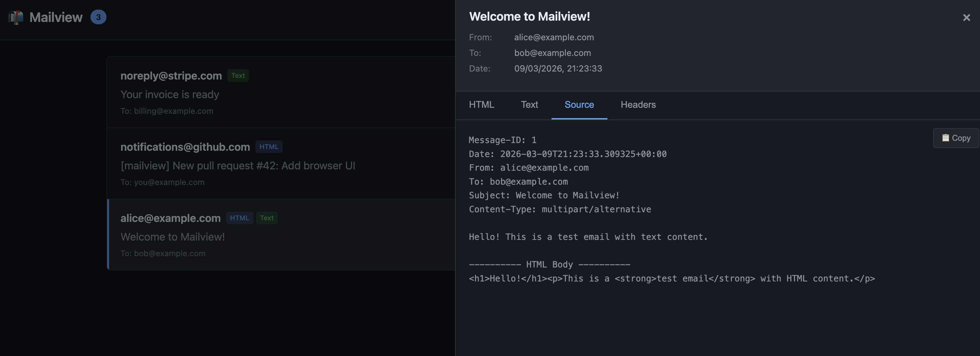This screenshot has height=356, width=980.
Task: Copy the email source
Action: (x=956, y=138)
